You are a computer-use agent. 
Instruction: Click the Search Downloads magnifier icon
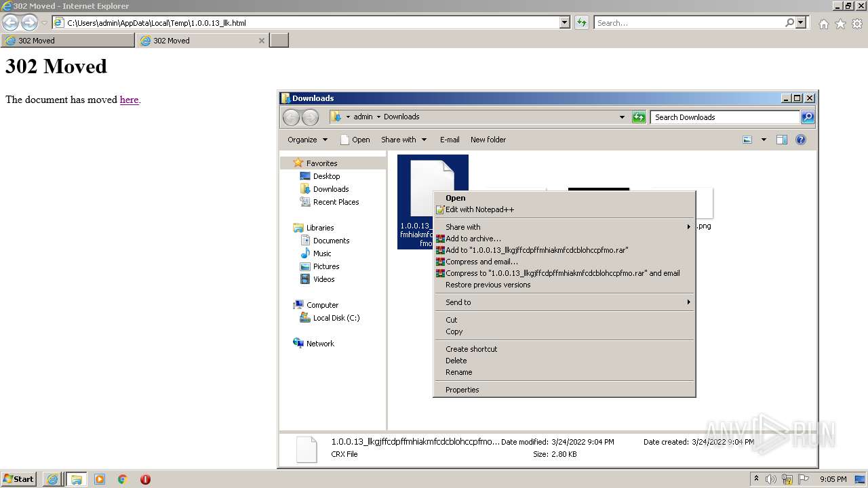pyautogui.click(x=808, y=117)
